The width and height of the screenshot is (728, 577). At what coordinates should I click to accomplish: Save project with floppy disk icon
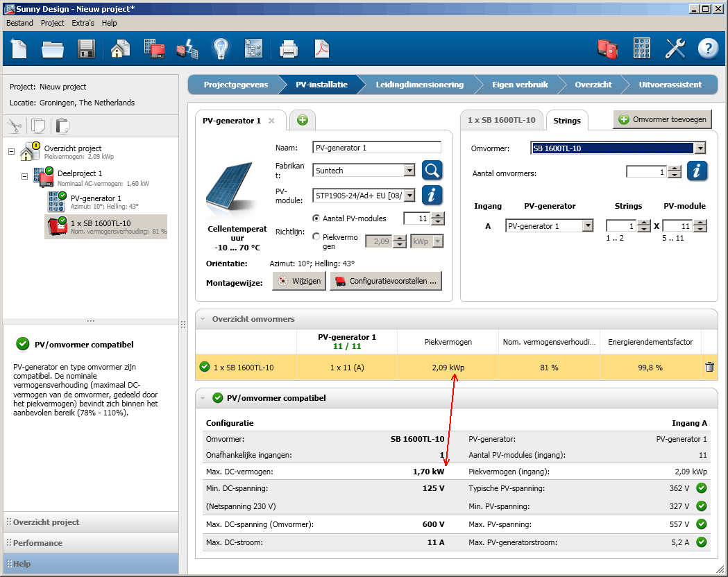point(86,49)
